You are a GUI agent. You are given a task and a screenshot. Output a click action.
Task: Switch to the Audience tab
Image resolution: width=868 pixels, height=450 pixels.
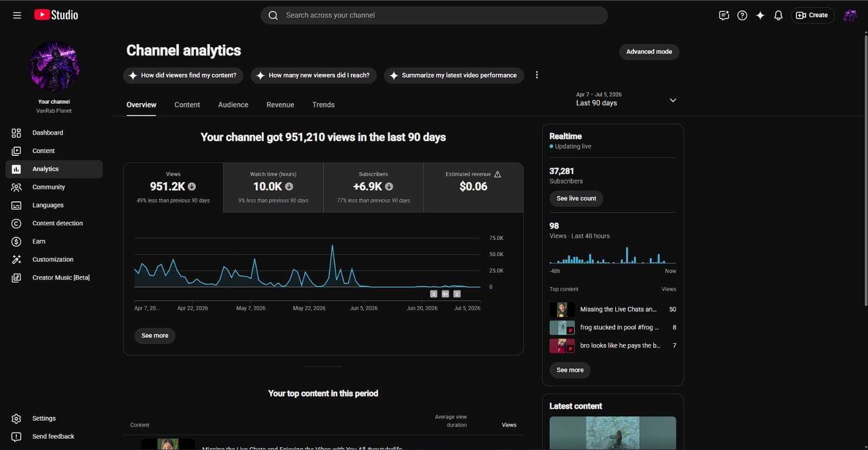(233, 105)
